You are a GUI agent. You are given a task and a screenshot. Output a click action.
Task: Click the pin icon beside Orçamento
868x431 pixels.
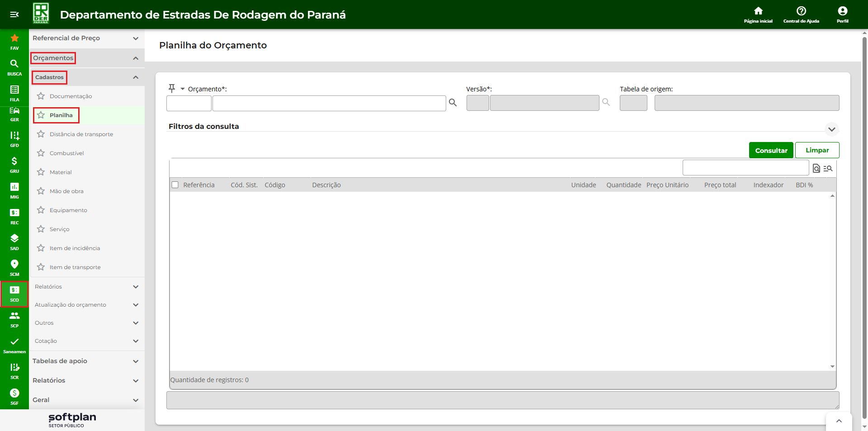(172, 88)
